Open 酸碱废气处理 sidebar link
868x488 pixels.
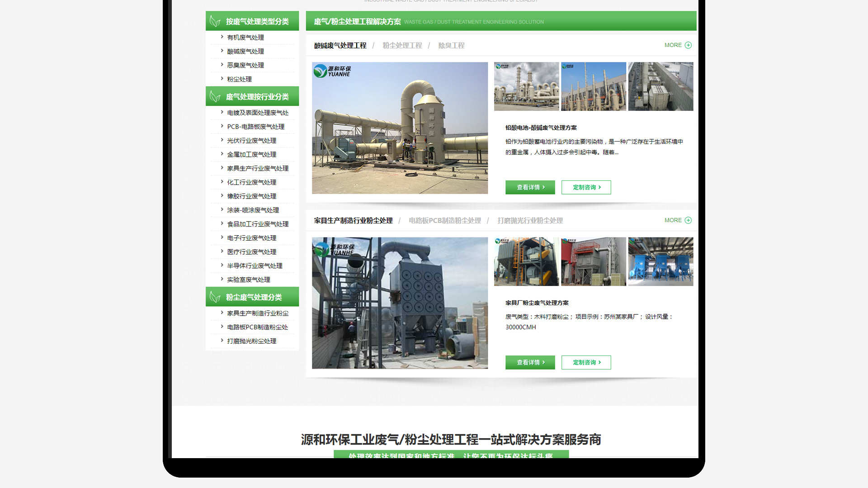pyautogui.click(x=245, y=52)
